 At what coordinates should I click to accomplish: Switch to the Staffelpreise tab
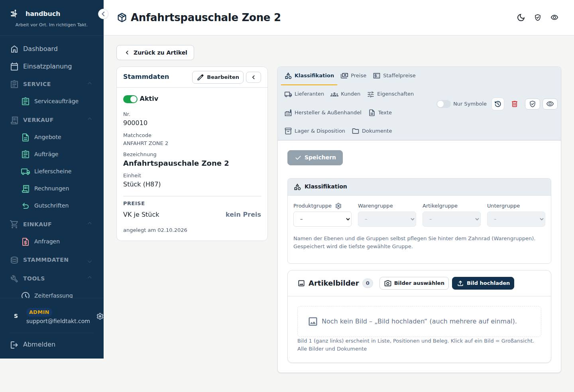(395, 76)
